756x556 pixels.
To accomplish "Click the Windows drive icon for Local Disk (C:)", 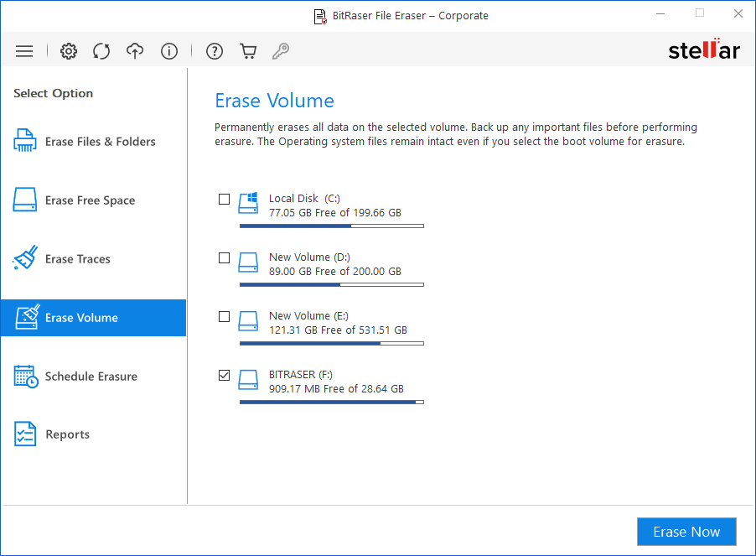I will [248, 203].
